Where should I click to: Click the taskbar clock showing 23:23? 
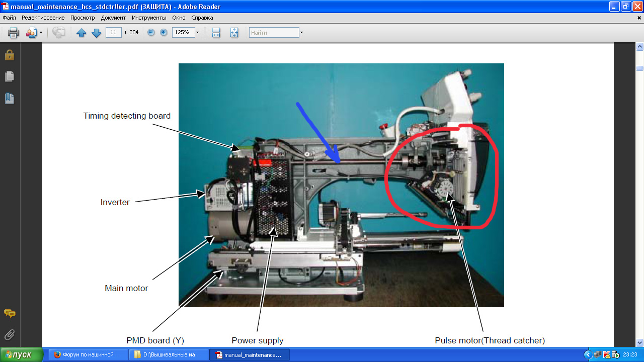[x=629, y=354]
